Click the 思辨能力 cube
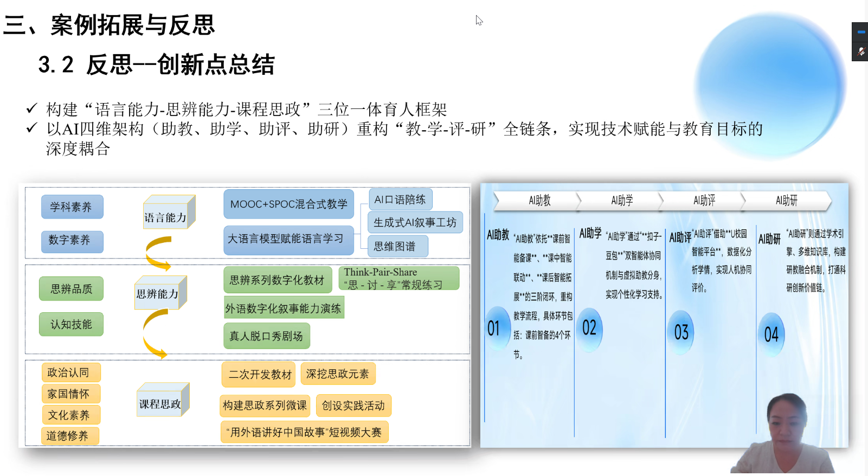The height and width of the screenshot is (476, 868). point(160,293)
